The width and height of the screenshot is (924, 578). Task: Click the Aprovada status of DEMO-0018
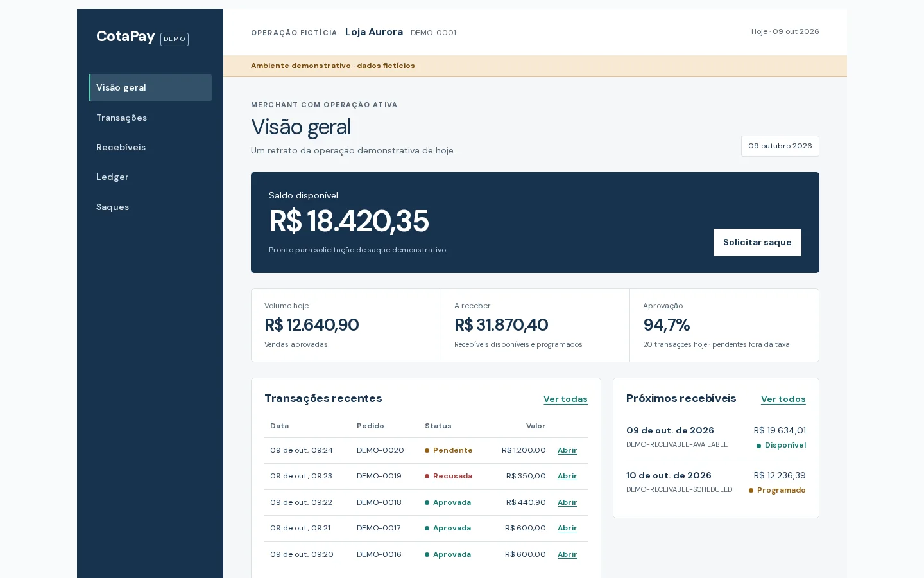(x=448, y=502)
